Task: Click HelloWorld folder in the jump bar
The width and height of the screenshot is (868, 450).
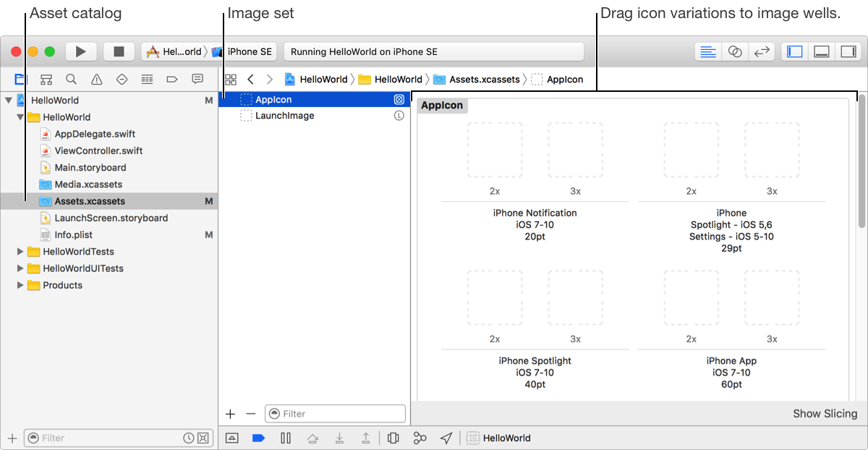Action: [x=391, y=80]
